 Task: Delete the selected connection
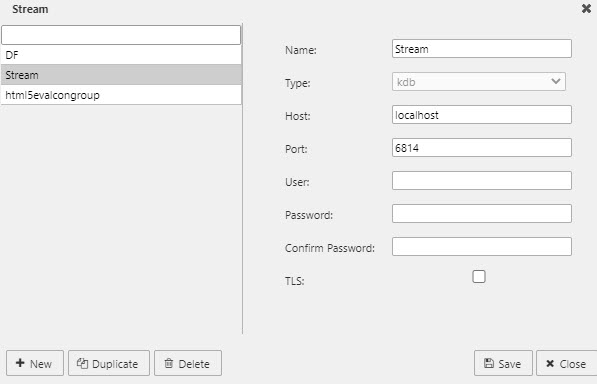tap(188, 363)
